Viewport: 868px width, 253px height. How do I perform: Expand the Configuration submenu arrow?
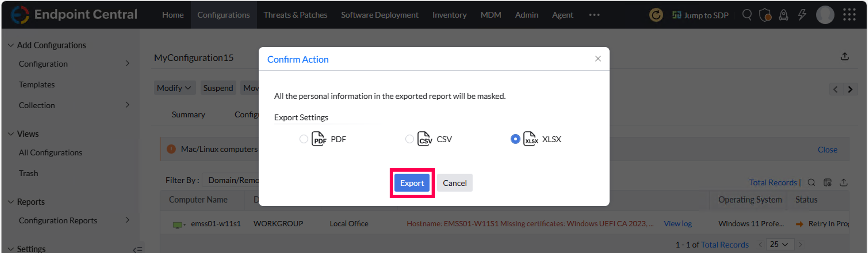(127, 63)
